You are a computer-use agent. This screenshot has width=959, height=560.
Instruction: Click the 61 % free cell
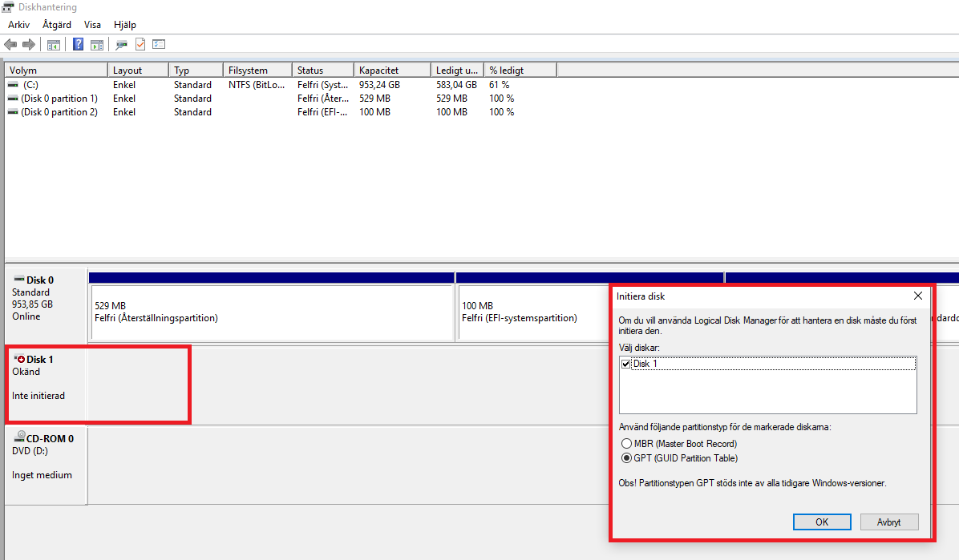pyautogui.click(x=499, y=85)
